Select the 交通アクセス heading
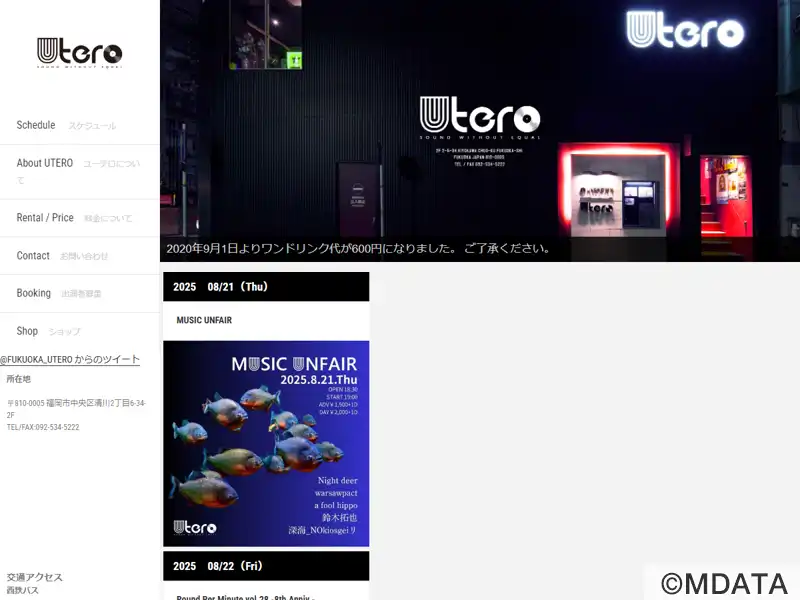 [x=35, y=577]
